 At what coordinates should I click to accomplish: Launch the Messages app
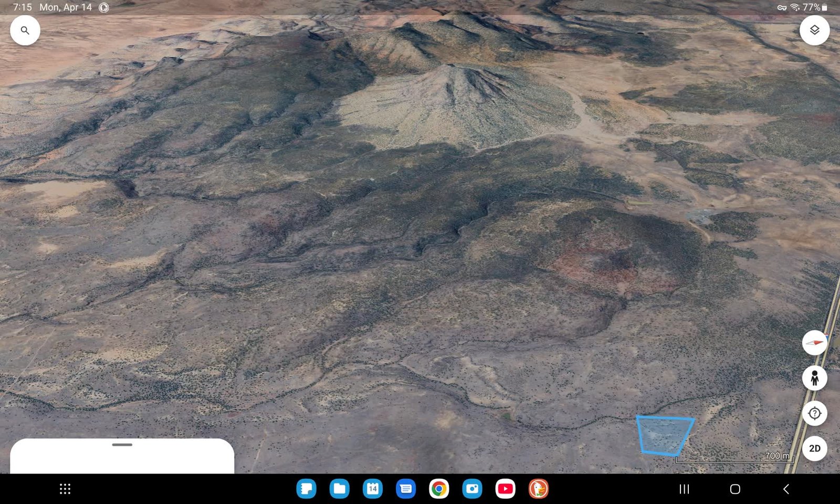[x=406, y=489]
